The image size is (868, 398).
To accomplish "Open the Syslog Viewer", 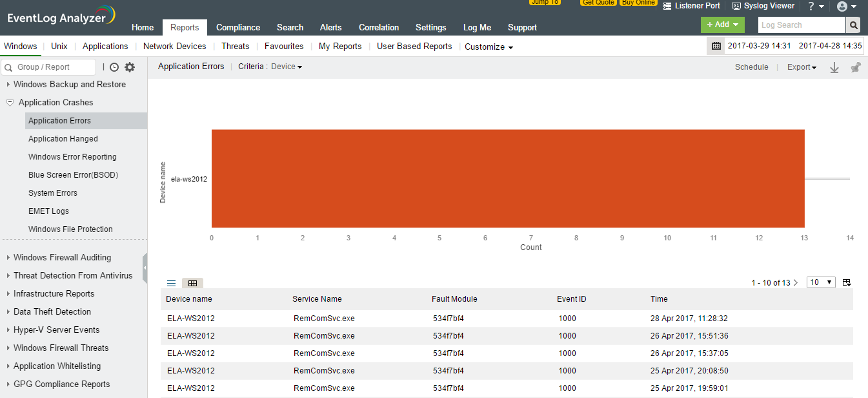I will point(763,6).
